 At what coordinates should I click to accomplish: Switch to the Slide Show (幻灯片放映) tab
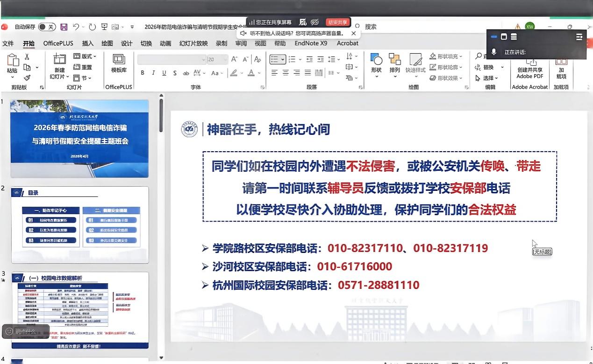pos(193,43)
